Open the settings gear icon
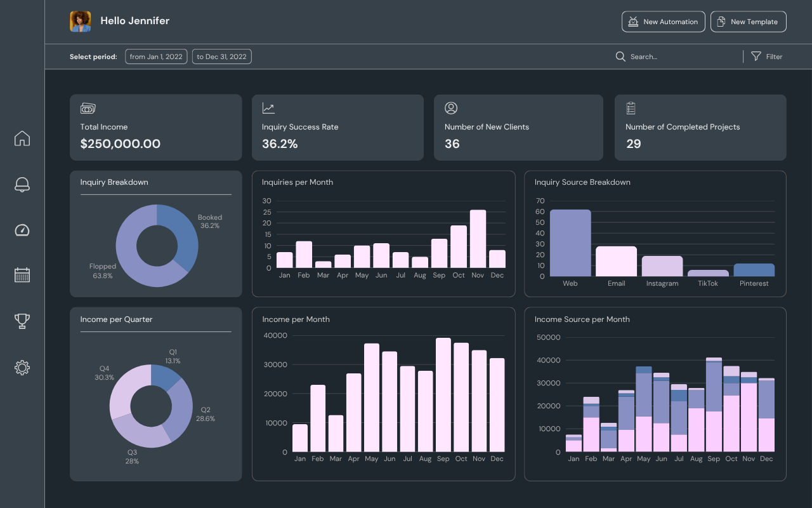Screen dimensions: 812x508 (x=22, y=367)
